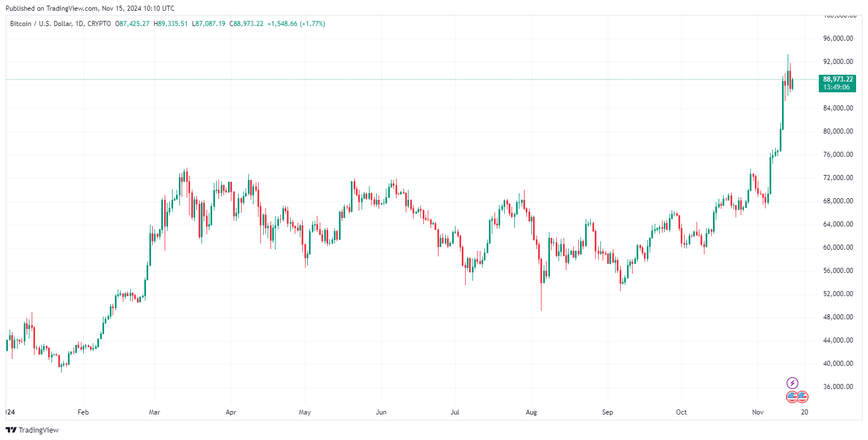Click the 64,000.00 price axis label
868x440 pixels.
839,224
